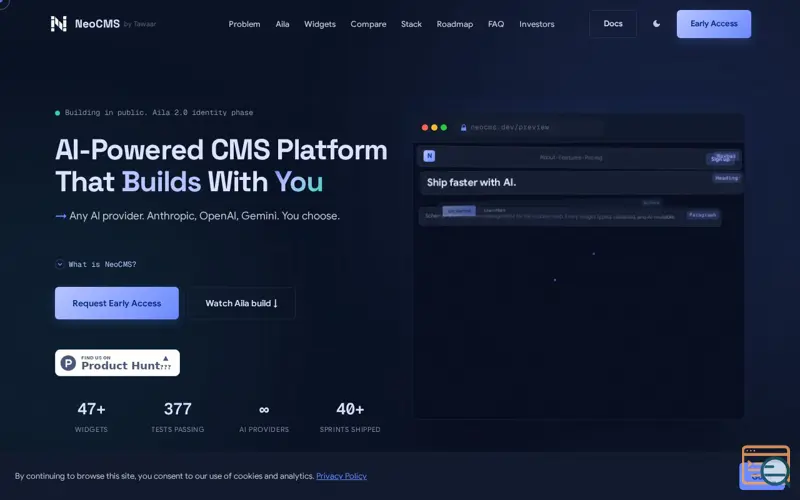Expand the What is NeoCMS? section
800x500 pixels.
tap(96, 264)
